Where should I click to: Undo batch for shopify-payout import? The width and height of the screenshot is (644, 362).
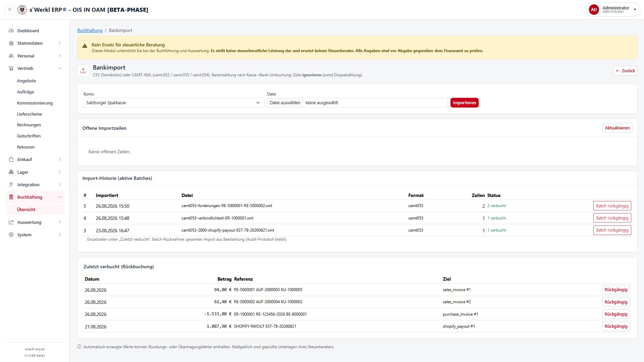612,230
